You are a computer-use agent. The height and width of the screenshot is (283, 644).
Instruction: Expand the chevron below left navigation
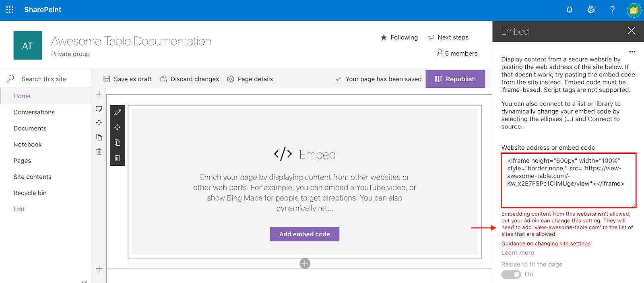coord(84,281)
